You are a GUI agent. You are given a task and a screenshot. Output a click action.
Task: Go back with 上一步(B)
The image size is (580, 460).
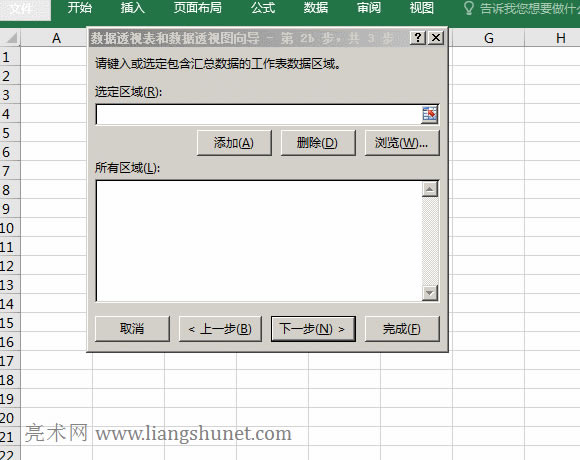[220, 328]
